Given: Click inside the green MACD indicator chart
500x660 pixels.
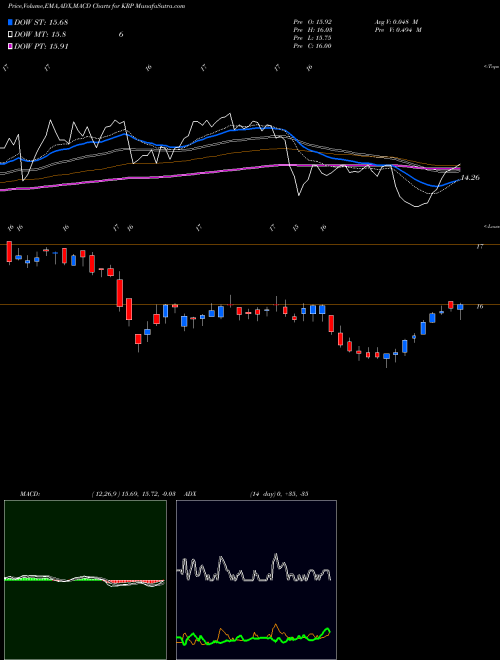Looking at the screenshot, I should [x=85, y=580].
